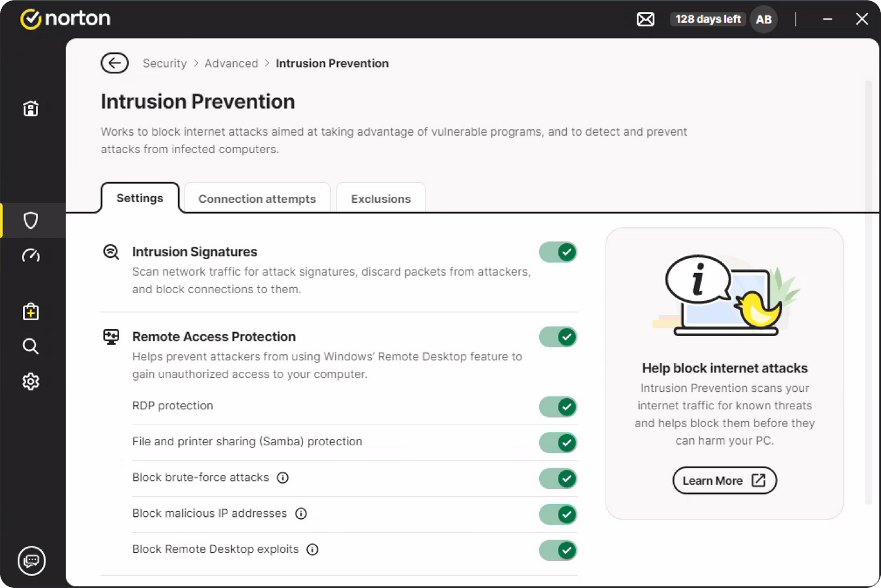Show info for Block malicious IP addresses
881x588 pixels.
[301, 513]
